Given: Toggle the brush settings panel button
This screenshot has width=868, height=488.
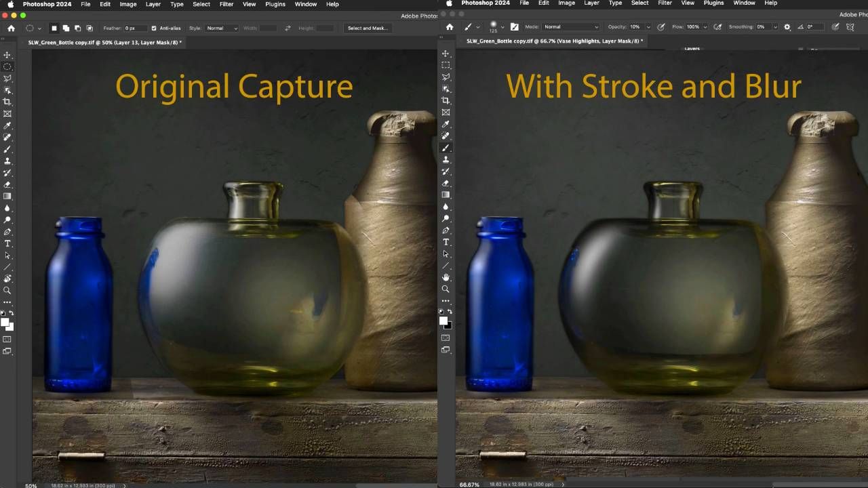Looking at the screenshot, I should 514,27.
